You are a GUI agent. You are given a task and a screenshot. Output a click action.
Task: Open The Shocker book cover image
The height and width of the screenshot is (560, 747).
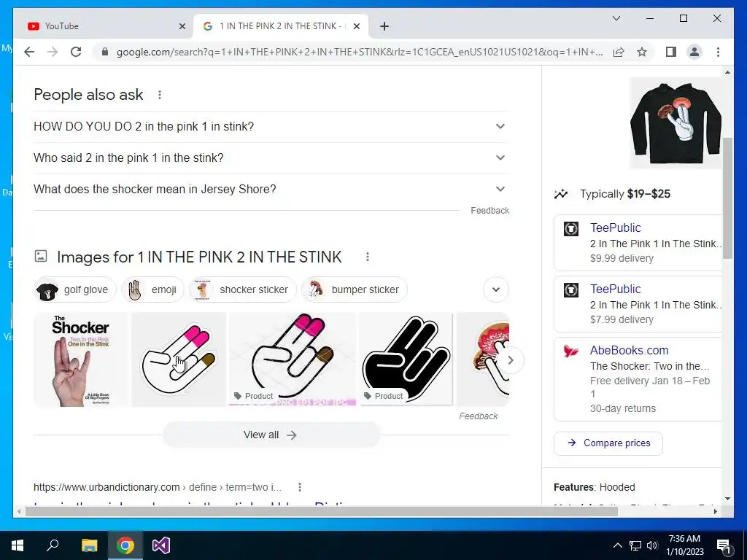[81, 359]
